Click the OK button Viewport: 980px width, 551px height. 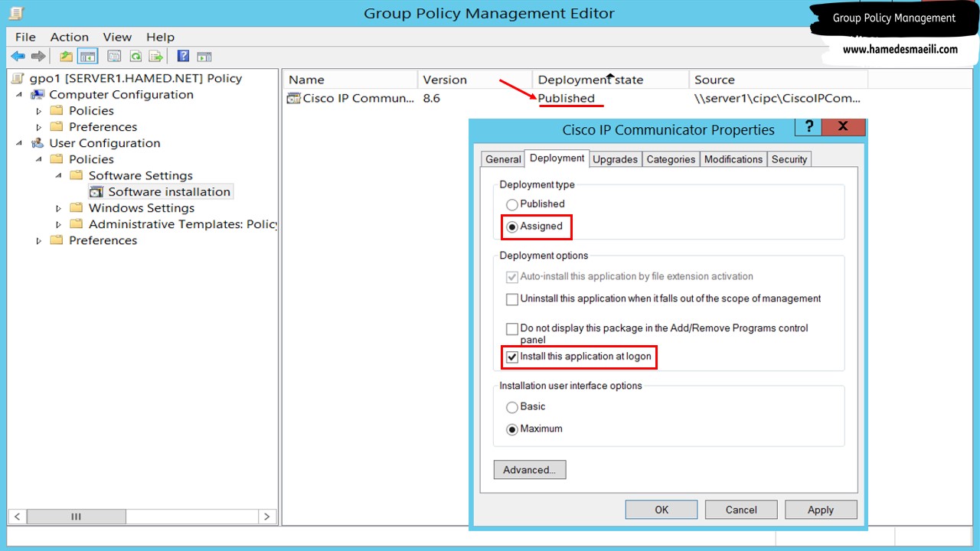click(x=661, y=510)
